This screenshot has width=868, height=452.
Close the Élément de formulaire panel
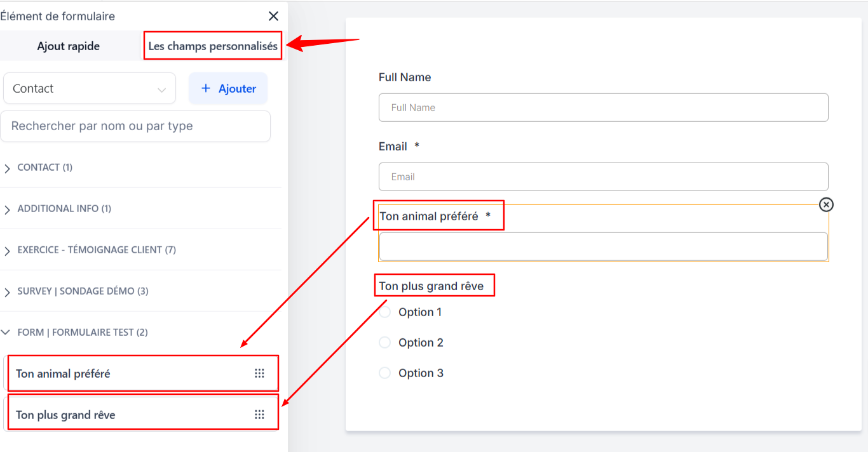[x=273, y=17]
